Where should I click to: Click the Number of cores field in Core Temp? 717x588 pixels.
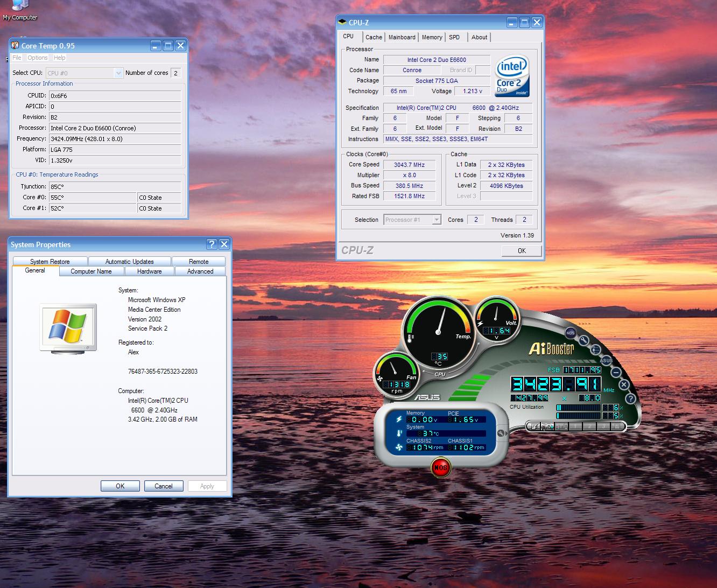point(175,73)
